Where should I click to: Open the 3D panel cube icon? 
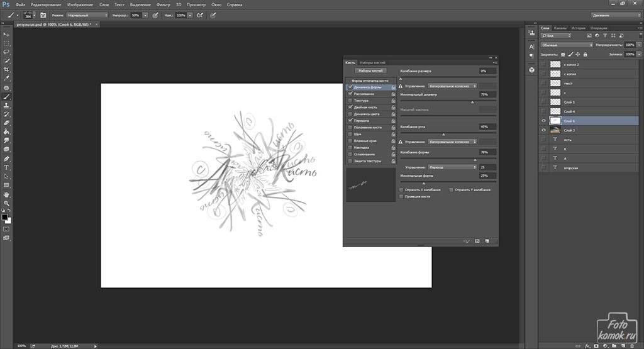(x=531, y=70)
